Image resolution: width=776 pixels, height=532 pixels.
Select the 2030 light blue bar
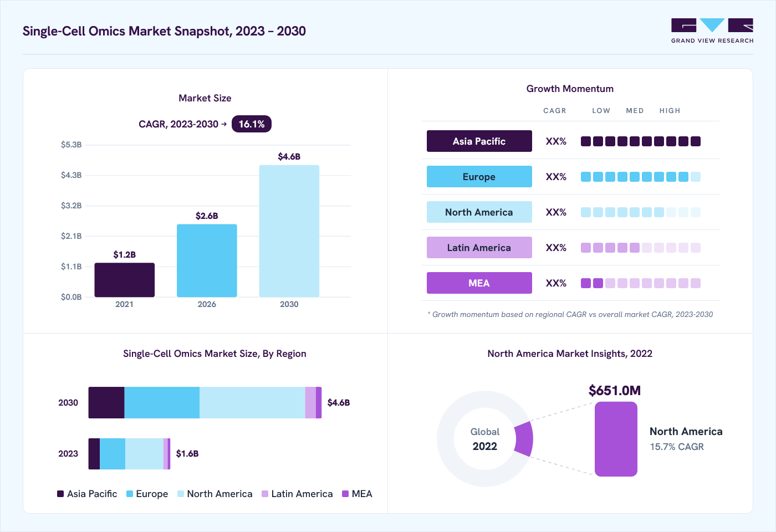pyautogui.click(x=289, y=231)
